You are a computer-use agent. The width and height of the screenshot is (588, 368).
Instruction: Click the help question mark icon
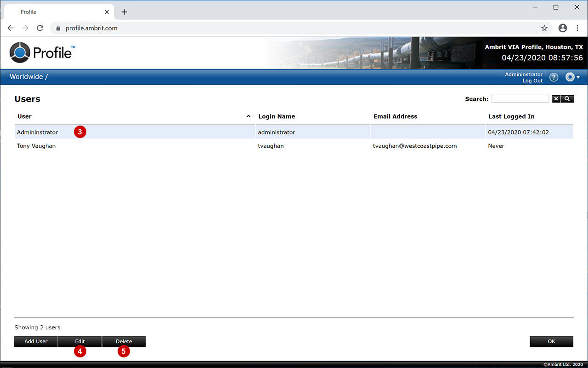click(x=554, y=77)
